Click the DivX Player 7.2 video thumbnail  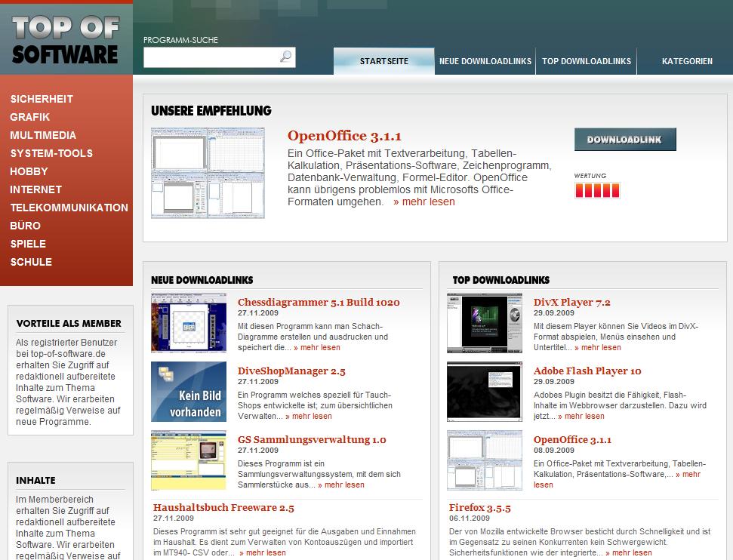tap(484, 323)
